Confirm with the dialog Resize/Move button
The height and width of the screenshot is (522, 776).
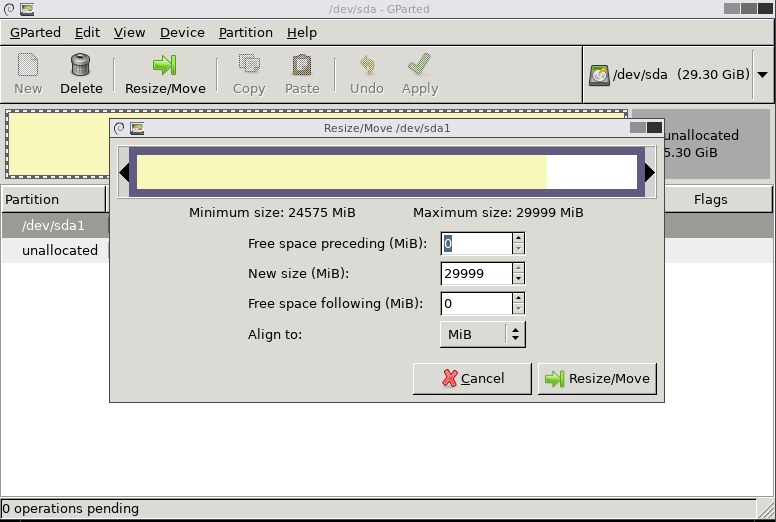point(597,379)
